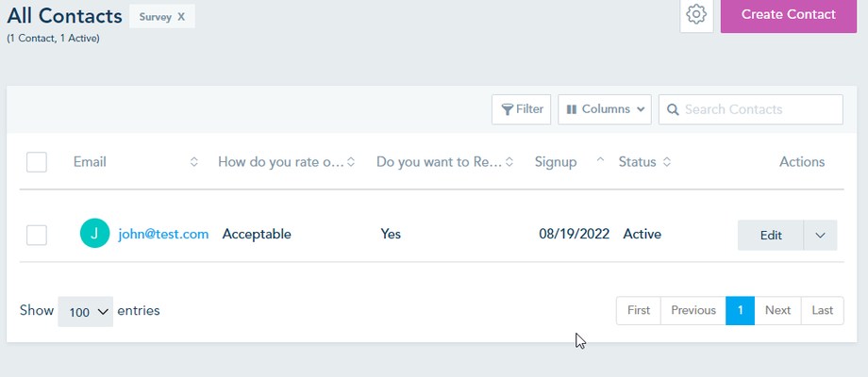Sort by Signup column arrow

pos(600,162)
